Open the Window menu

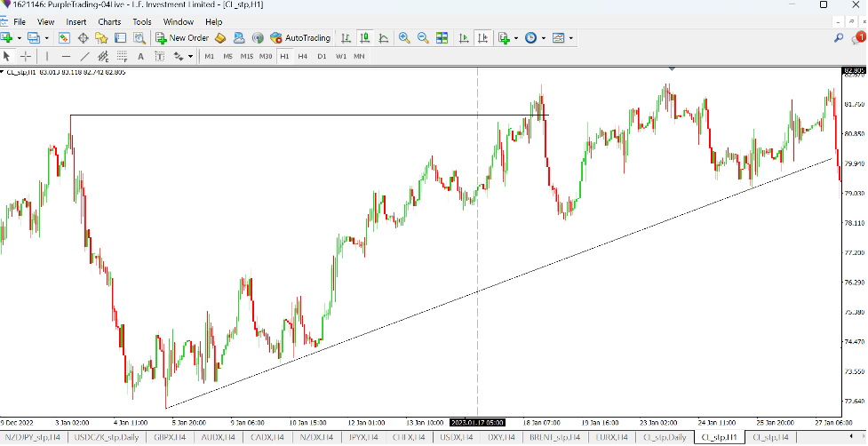pyautogui.click(x=179, y=22)
